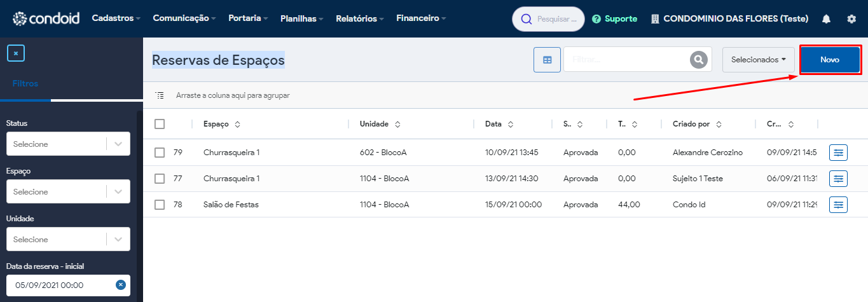Check the checkbox for reservation 78
The width and height of the screenshot is (868, 302).
[x=160, y=205]
